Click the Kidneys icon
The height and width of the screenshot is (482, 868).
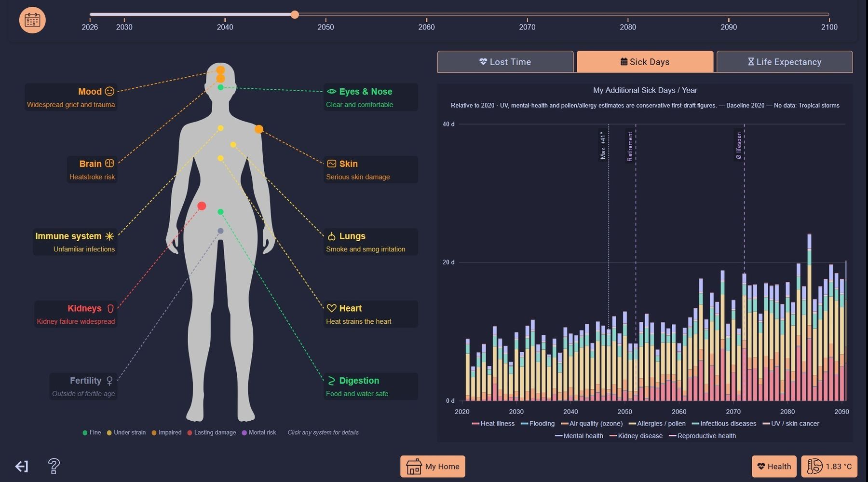tap(110, 308)
